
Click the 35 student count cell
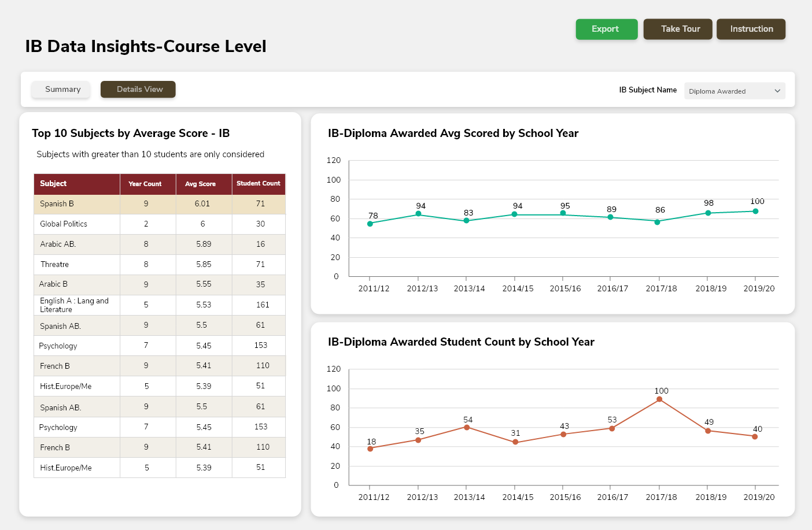[x=259, y=284]
